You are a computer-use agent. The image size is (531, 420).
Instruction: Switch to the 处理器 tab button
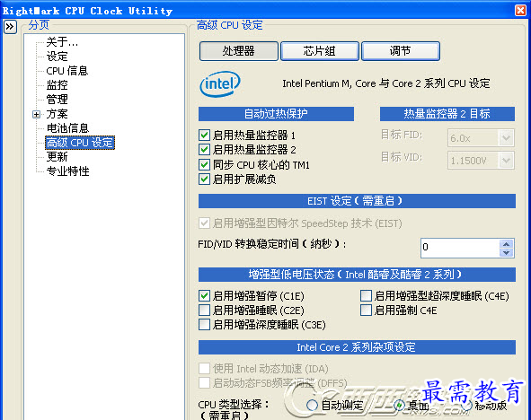click(x=239, y=51)
